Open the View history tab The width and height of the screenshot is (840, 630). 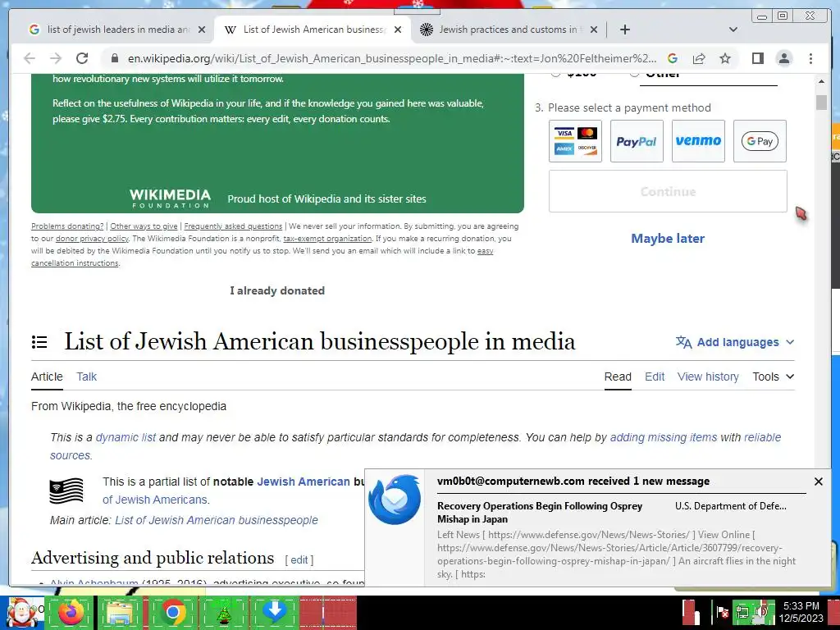click(x=708, y=377)
